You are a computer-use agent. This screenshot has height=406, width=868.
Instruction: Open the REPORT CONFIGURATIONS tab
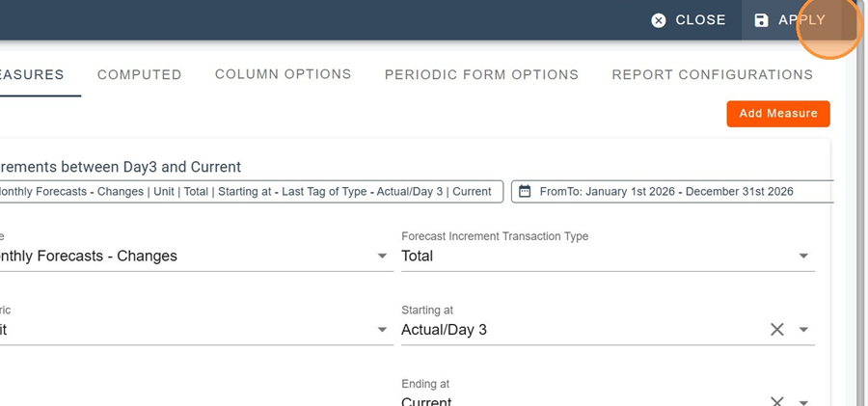click(712, 74)
